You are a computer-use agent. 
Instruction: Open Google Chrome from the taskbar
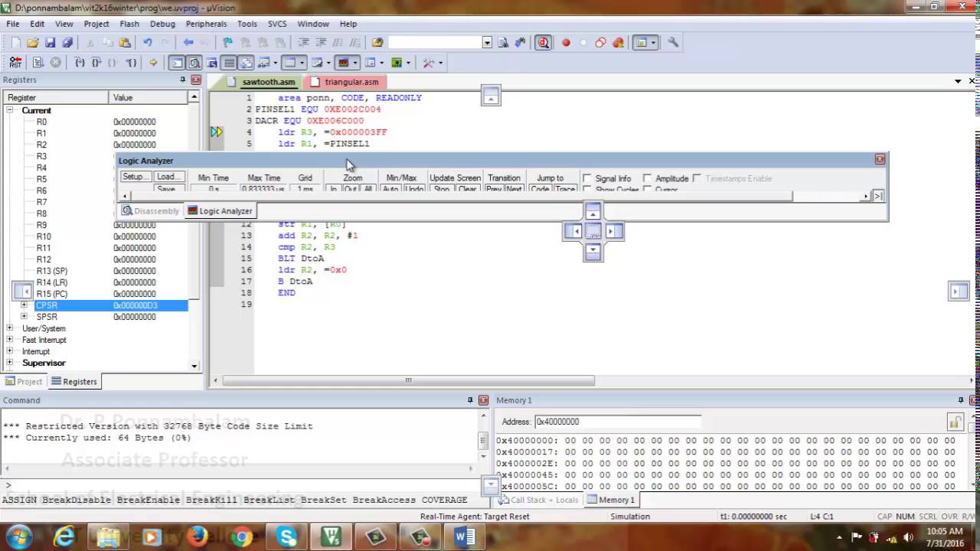(242, 536)
